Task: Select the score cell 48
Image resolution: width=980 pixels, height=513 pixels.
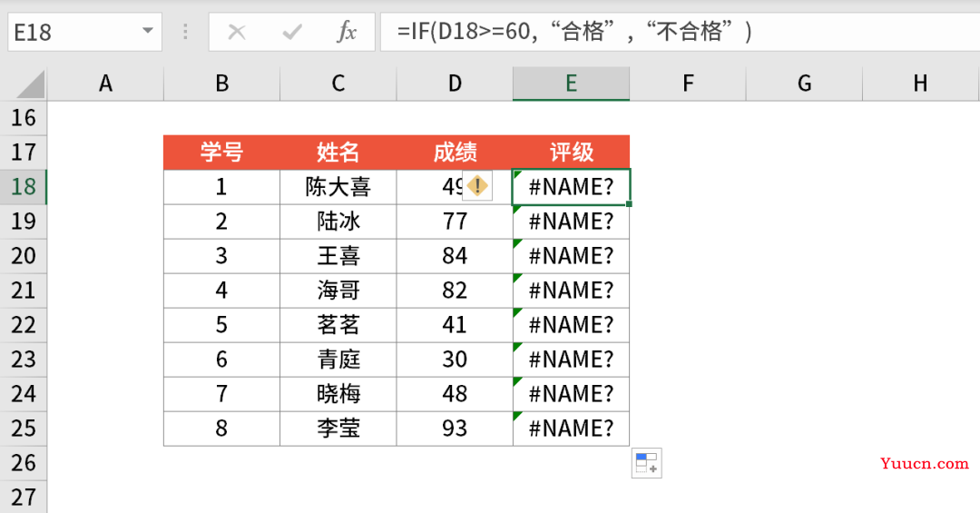Action: pos(455,393)
